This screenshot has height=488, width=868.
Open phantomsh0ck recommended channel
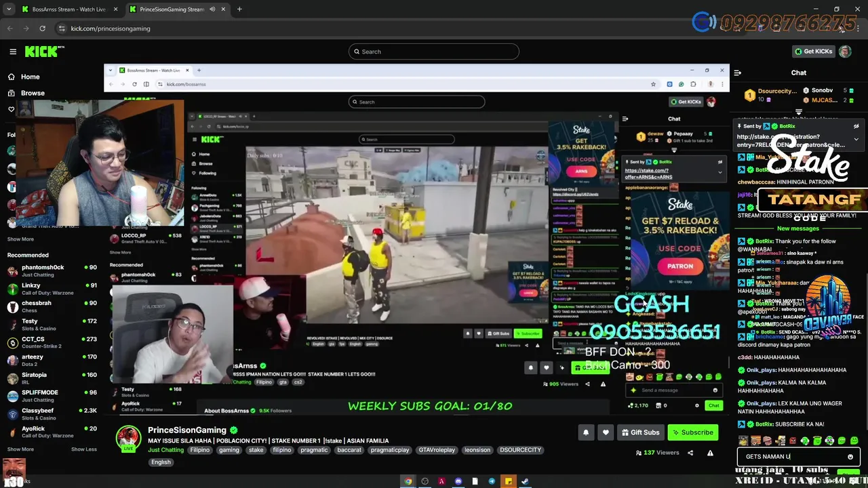52,270
